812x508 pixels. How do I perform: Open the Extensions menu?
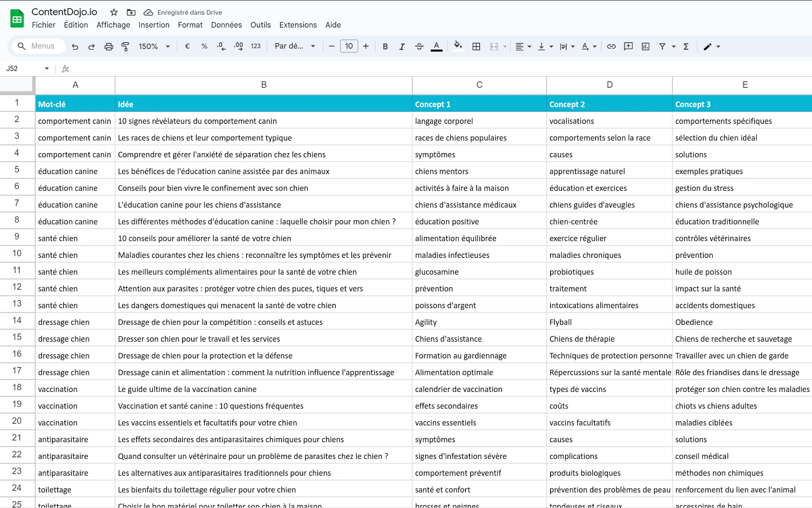298,25
